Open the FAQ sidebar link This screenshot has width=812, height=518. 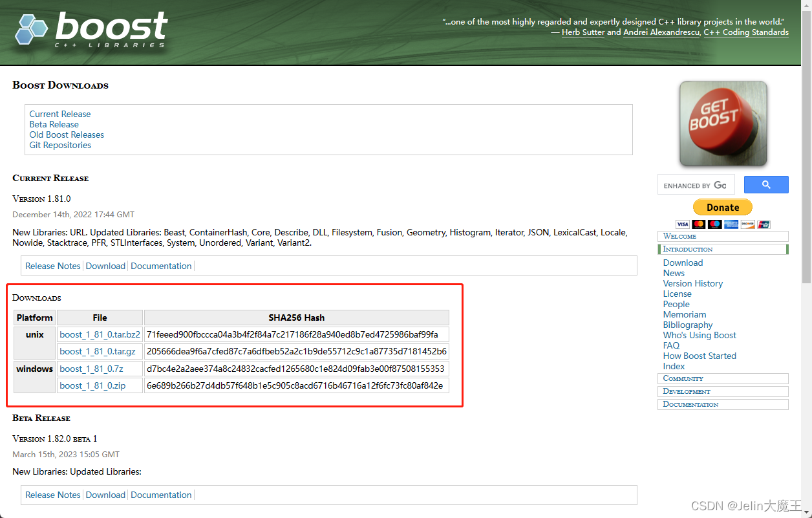pyautogui.click(x=671, y=345)
